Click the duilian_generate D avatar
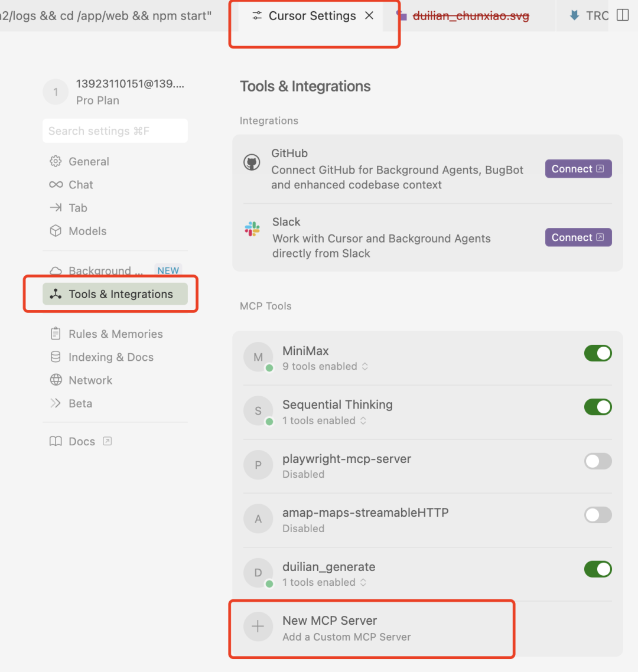 258,573
